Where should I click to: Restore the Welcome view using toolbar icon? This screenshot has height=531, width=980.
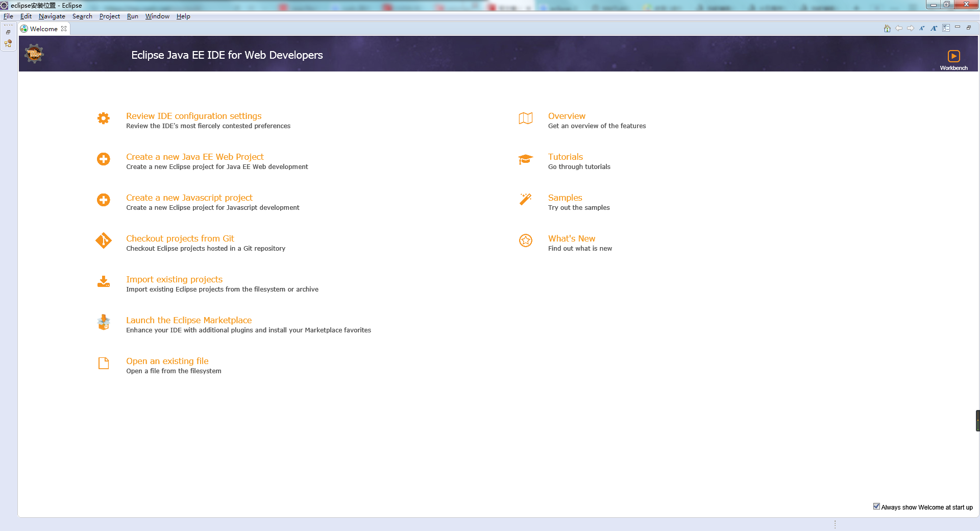click(969, 28)
